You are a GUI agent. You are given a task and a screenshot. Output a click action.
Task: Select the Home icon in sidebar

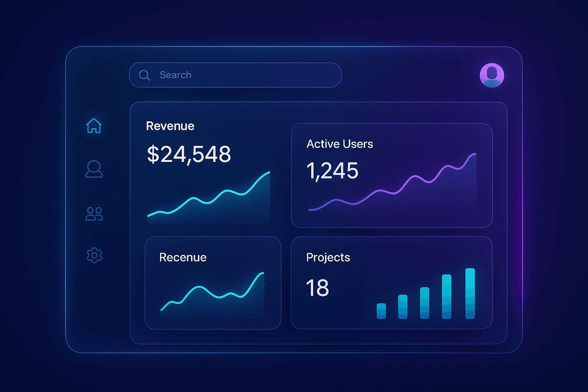click(x=94, y=126)
